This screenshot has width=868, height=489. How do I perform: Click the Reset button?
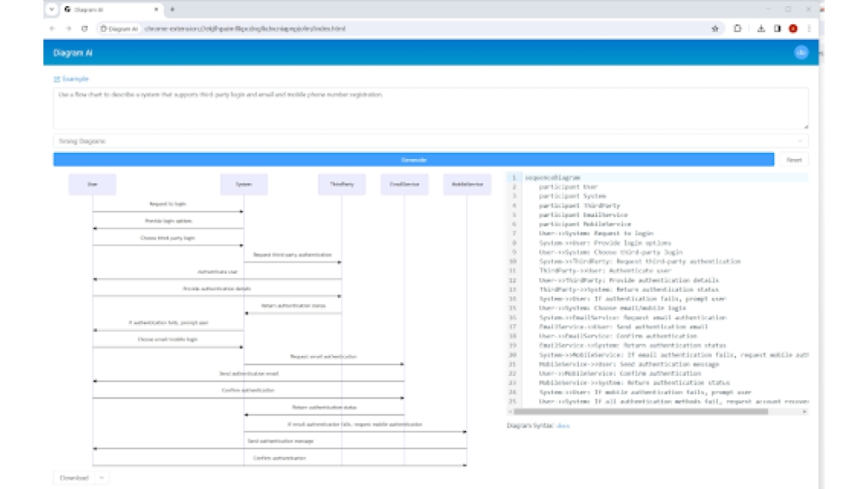point(793,160)
